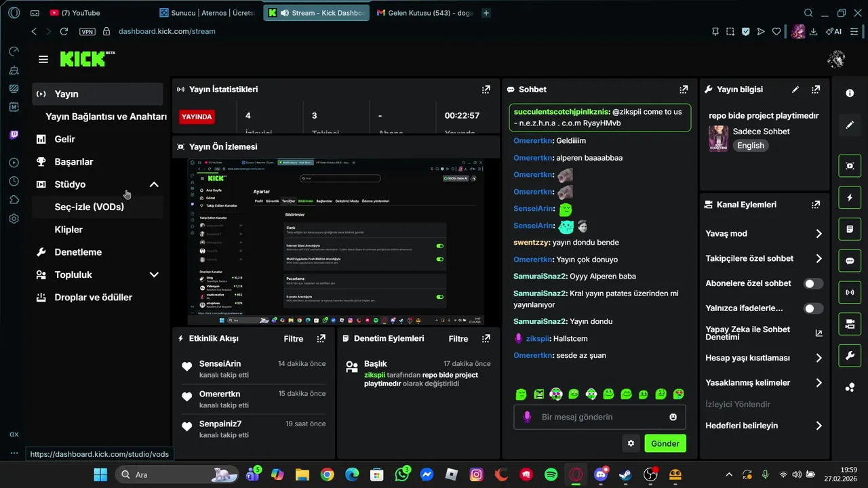The image size is (868, 488).
Task: Pop out the Etkinlik Akışı panel
Action: click(x=321, y=338)
